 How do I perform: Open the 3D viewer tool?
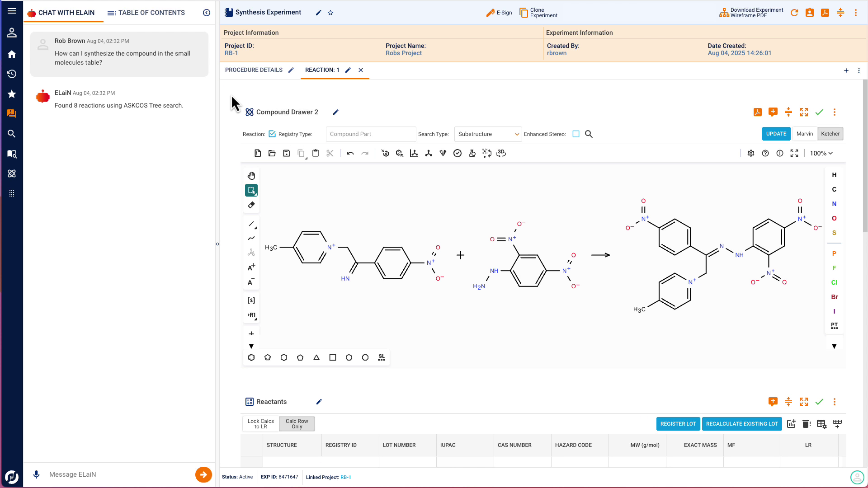point(501,154)
